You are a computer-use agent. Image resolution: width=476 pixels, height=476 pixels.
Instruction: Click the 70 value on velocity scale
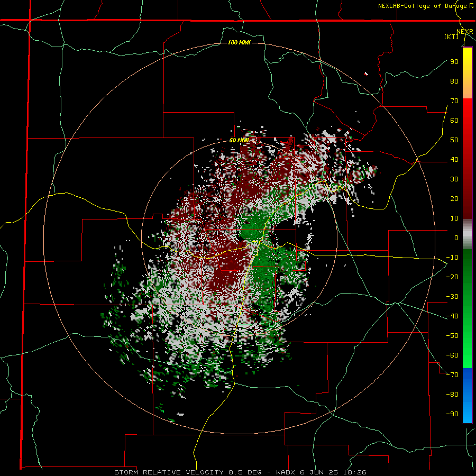point(454,101)
